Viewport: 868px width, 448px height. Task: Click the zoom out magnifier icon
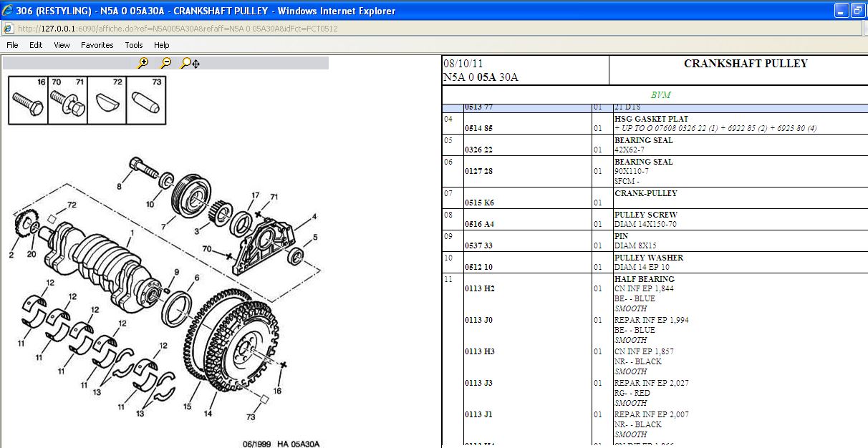[166, 63]
